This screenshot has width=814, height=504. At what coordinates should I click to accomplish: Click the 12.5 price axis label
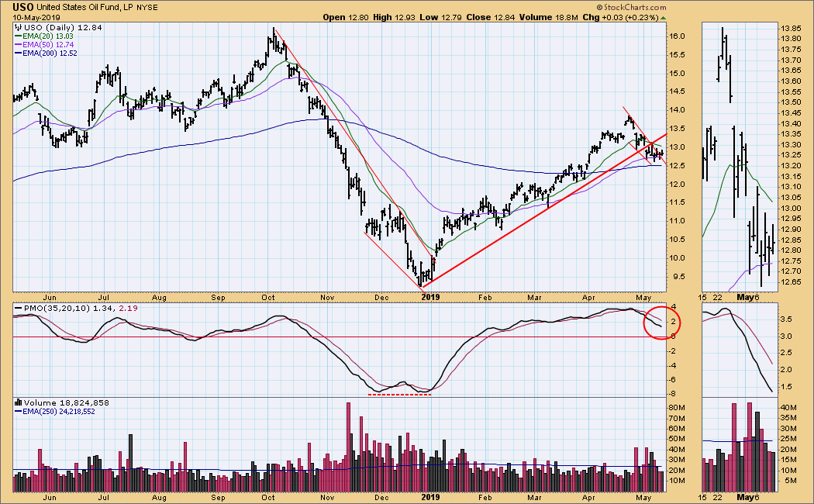[677, 166]
